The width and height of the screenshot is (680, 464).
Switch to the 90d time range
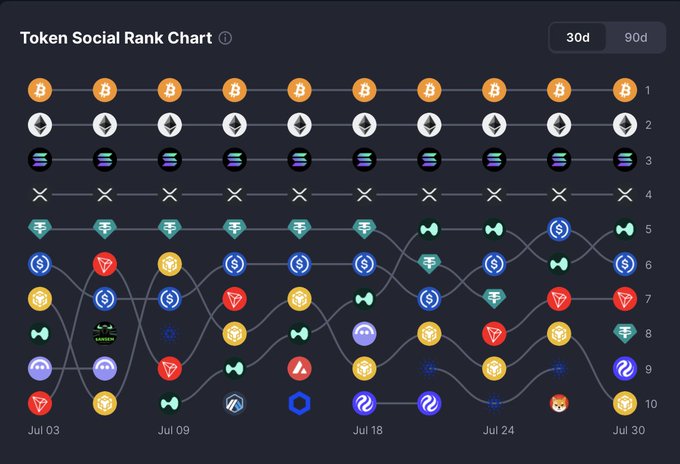(636, 38)
